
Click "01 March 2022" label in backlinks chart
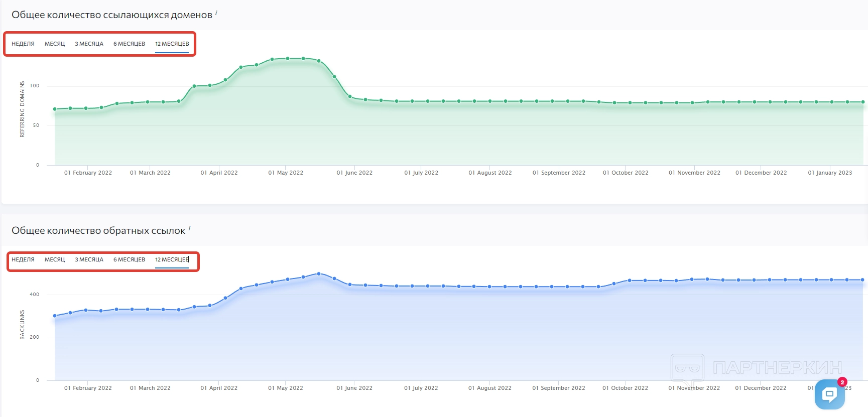tap(150, 388)
